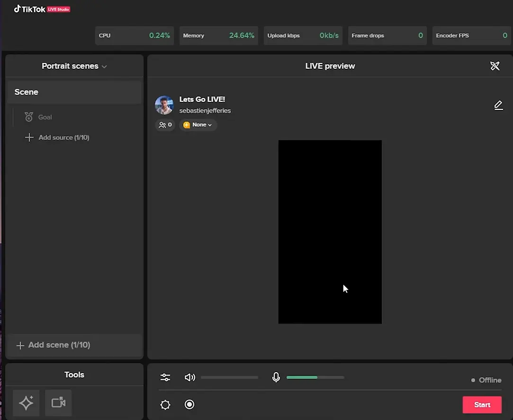This screenshot has width=513, height=420.
Task: Select the Scene item in scenes list
Action: tap(74, 92)
